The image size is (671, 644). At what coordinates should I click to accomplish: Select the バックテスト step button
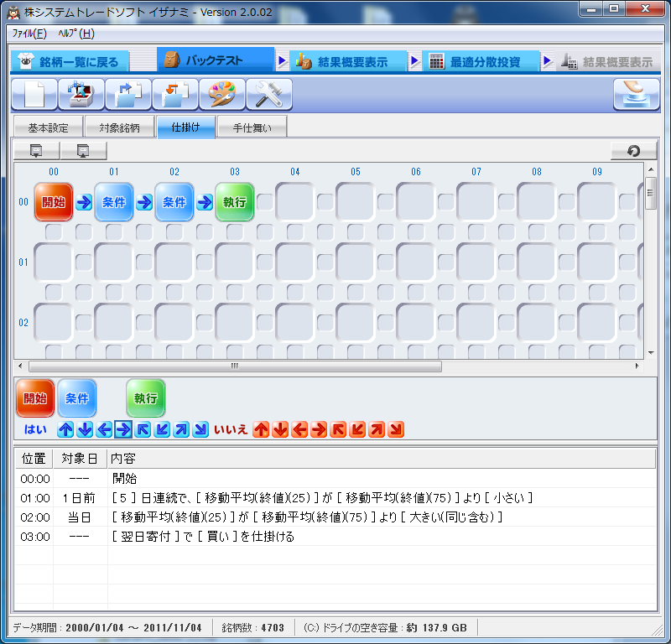point(216,60)
